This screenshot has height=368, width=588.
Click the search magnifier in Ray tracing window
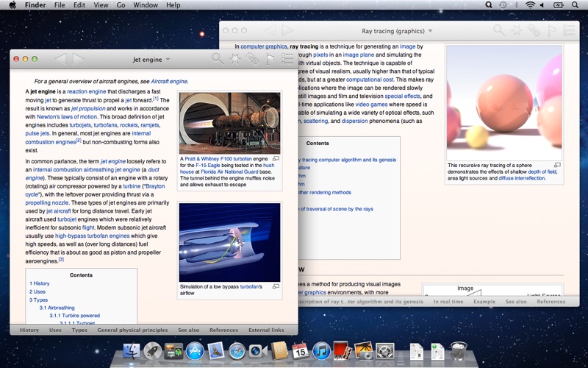tap(499, 31)
